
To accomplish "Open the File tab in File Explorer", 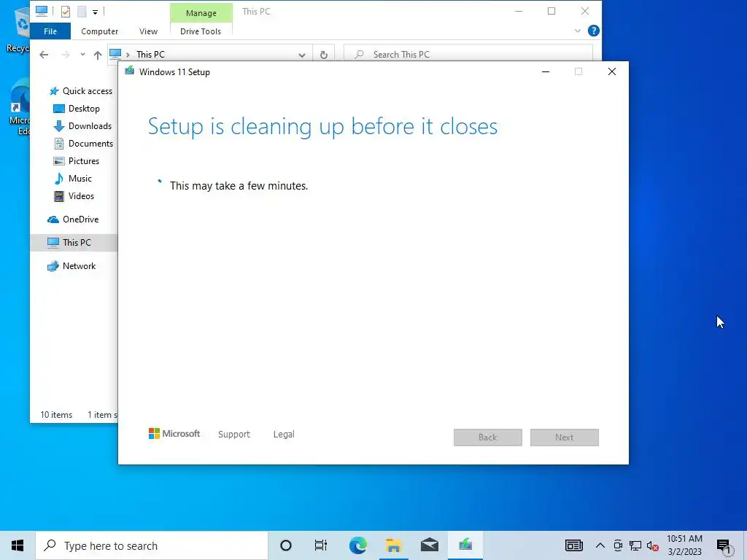I will tap(50, 31).
